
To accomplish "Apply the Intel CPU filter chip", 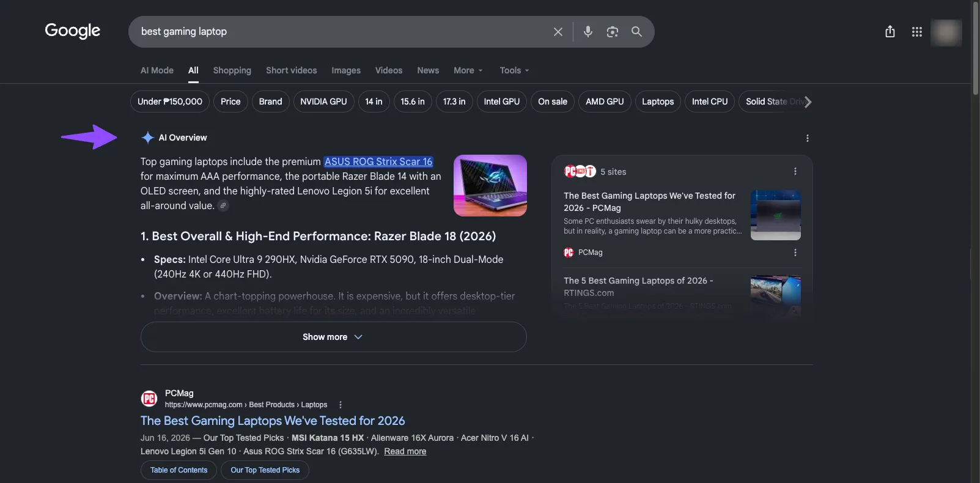I will click(x=710, y=101).
